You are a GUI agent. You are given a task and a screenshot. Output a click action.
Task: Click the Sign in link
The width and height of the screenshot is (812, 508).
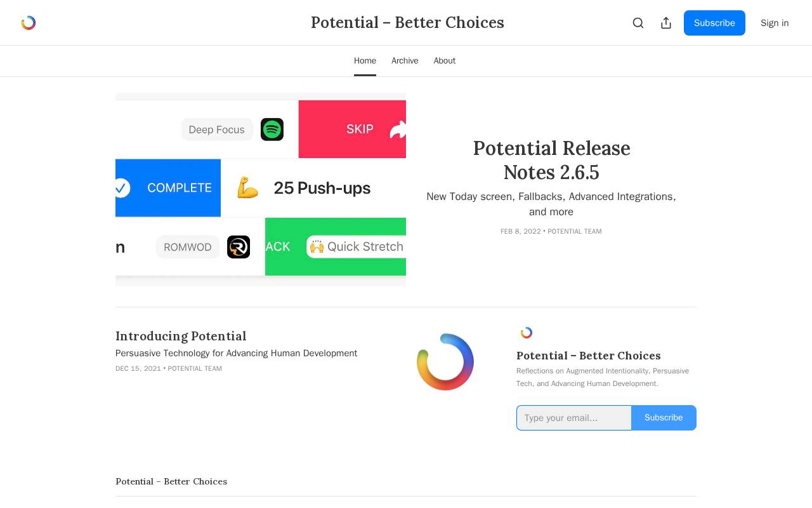pos(775,23)
